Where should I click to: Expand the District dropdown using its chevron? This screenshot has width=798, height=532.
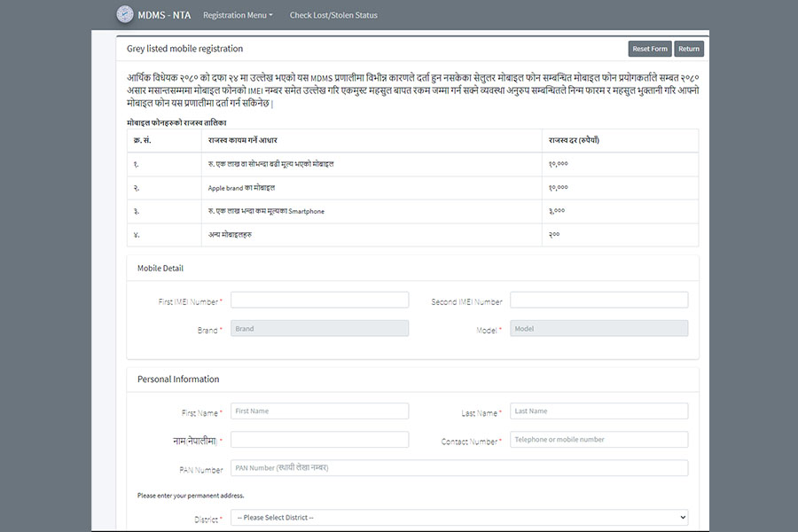point(681,517)
